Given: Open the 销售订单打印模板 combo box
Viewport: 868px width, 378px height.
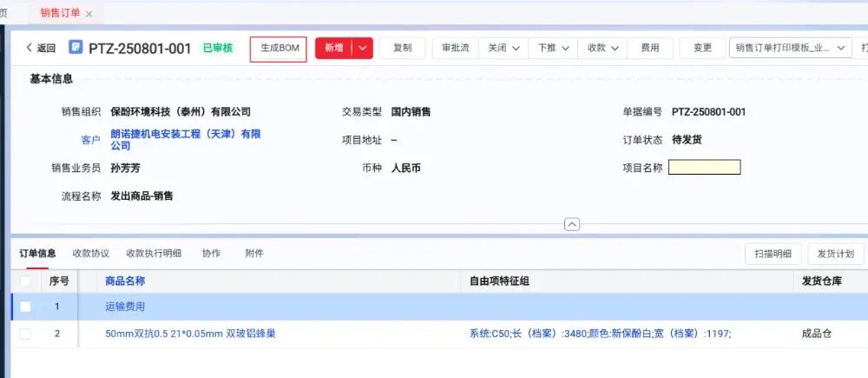Looking at the screenshot, I should (x=791, y=48).
